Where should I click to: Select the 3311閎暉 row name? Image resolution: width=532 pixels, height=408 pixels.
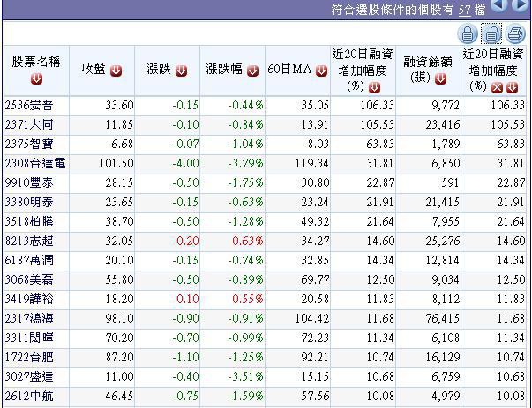coord(29,338)
